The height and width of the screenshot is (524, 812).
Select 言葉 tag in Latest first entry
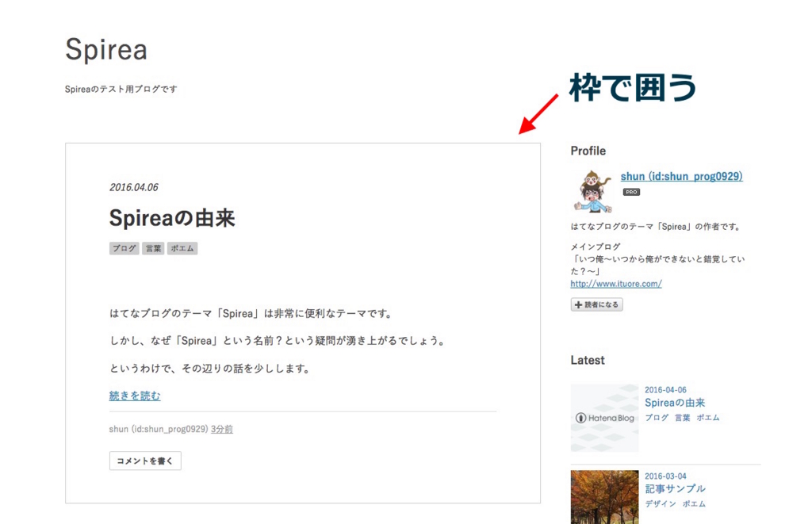pos(683,418)
